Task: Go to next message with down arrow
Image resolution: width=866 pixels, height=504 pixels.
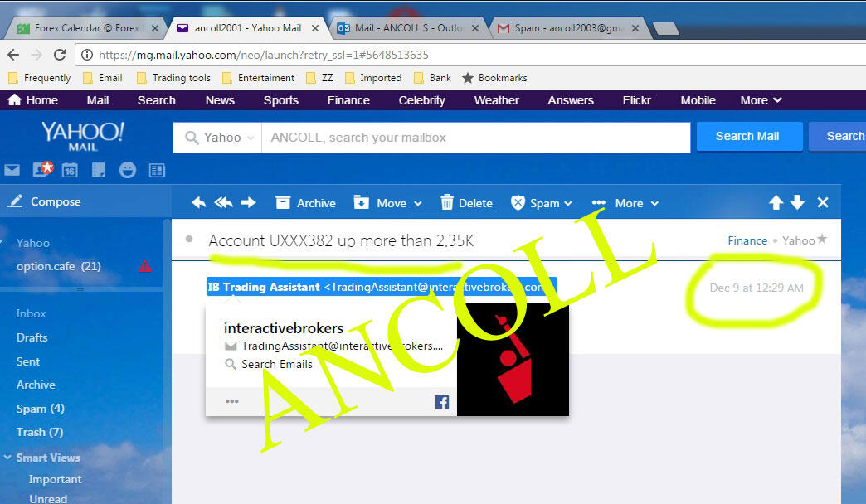Action: pyautogui.click(x=797, y=202)
